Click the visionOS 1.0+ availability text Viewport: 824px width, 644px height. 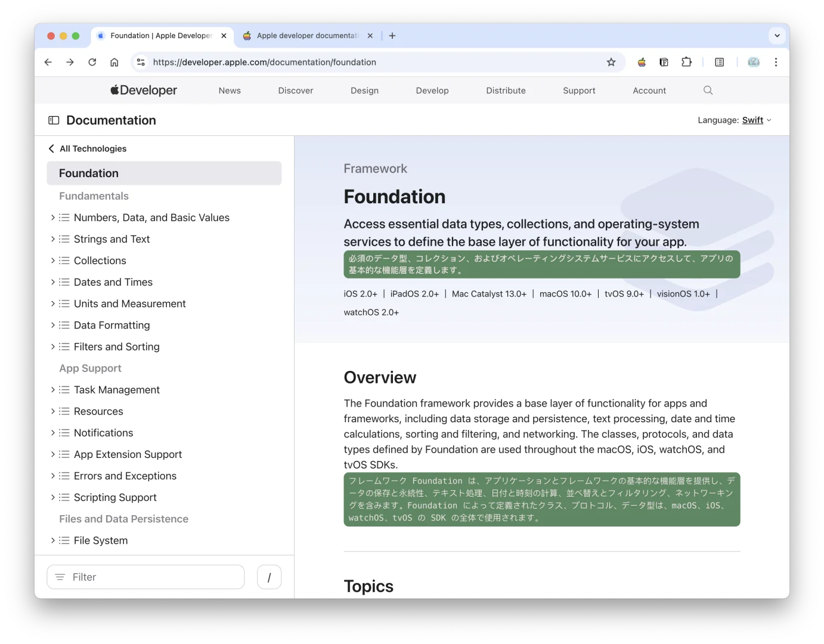pos(683,294)
